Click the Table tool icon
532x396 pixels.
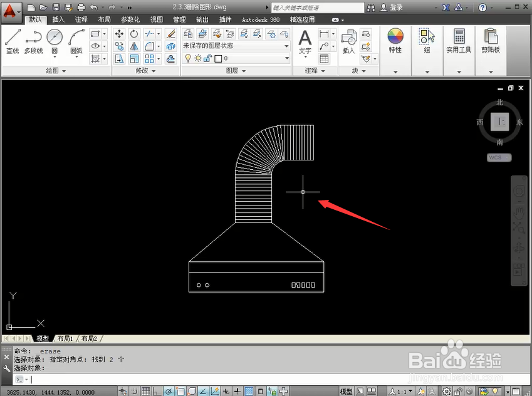click(x=324, y=59)
